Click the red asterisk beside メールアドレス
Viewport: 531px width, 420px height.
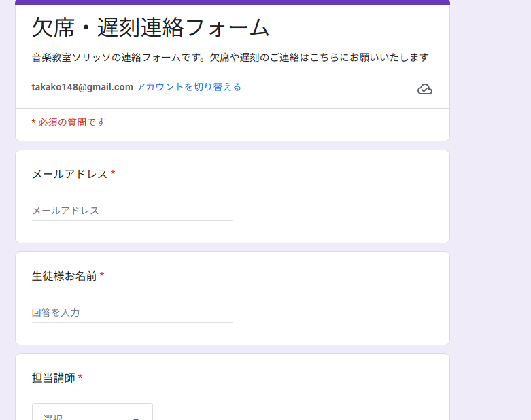click(x=113, y=174)
